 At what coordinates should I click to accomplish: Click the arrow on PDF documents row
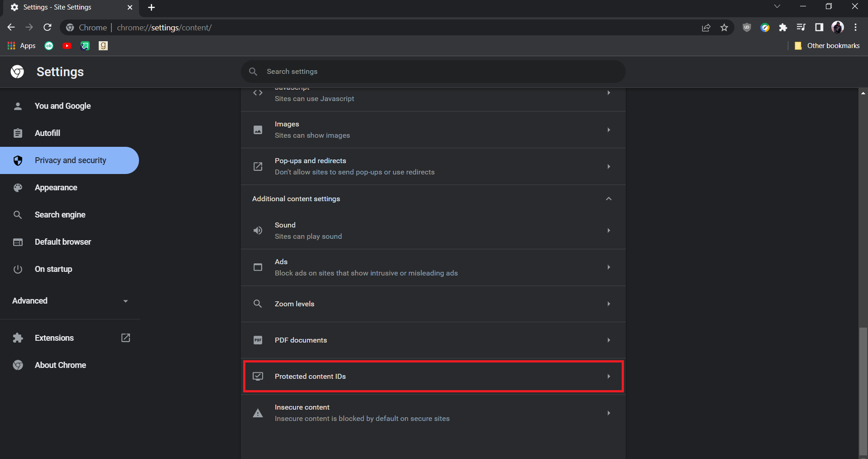pos(609,340)
